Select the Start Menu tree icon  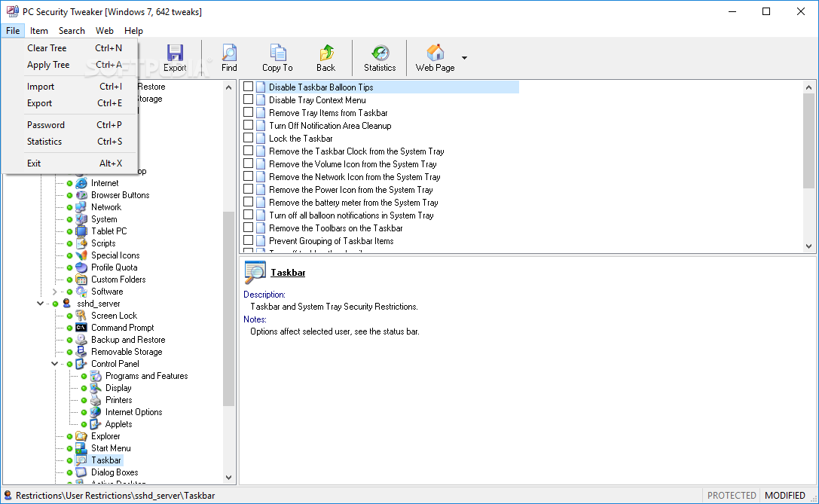(81, 448)
